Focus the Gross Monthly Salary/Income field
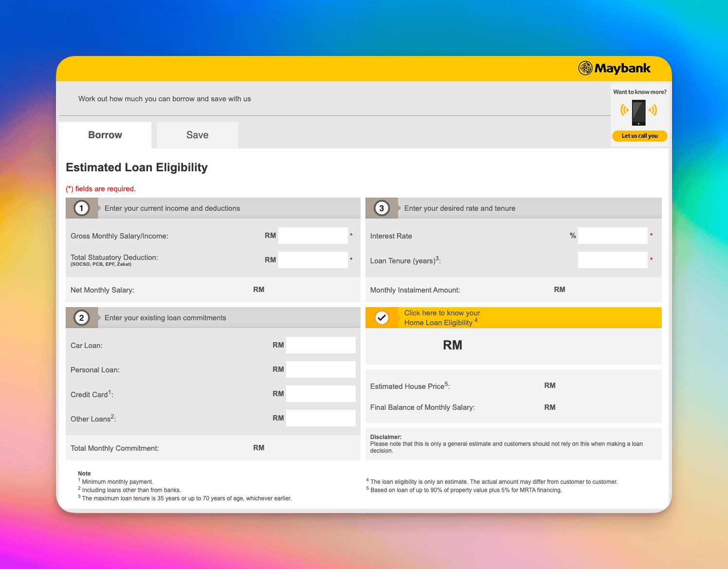728x569 pixels. (x=313, y=236)
